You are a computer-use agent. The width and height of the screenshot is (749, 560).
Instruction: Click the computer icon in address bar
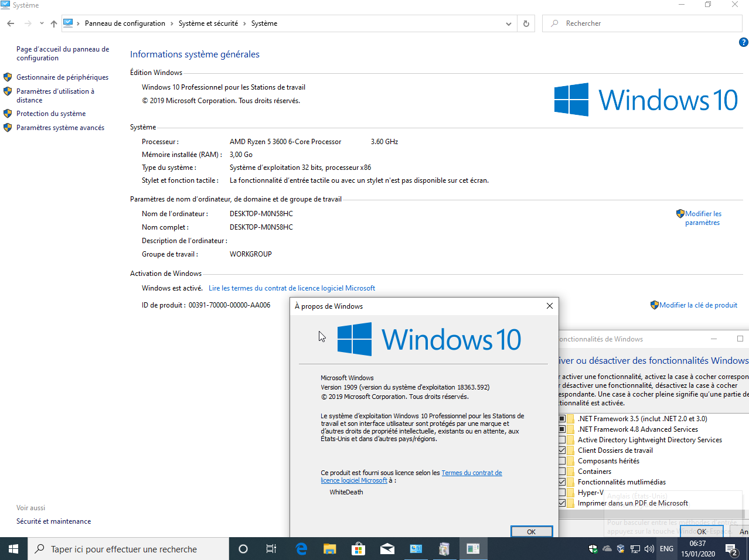(x=68, y=23)
